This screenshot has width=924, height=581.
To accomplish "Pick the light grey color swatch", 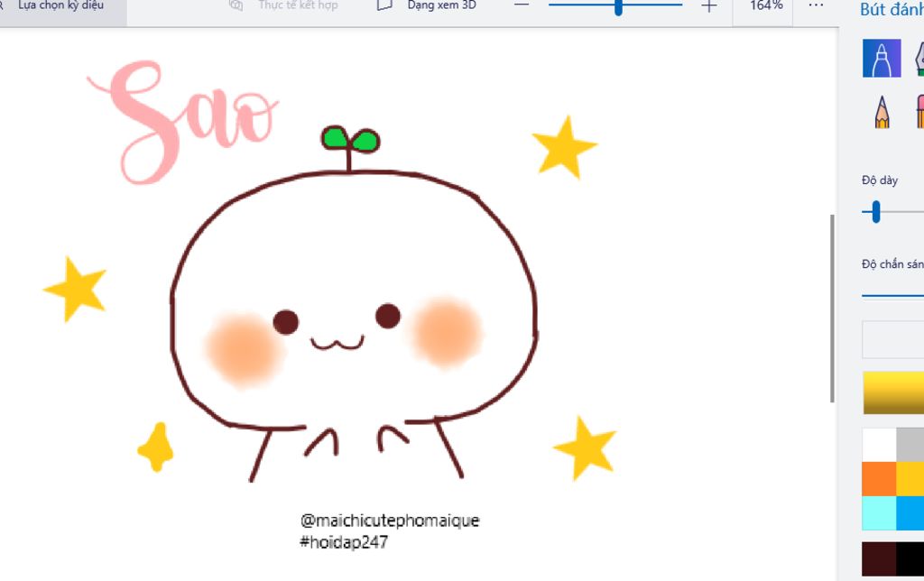I will [910, 445].
